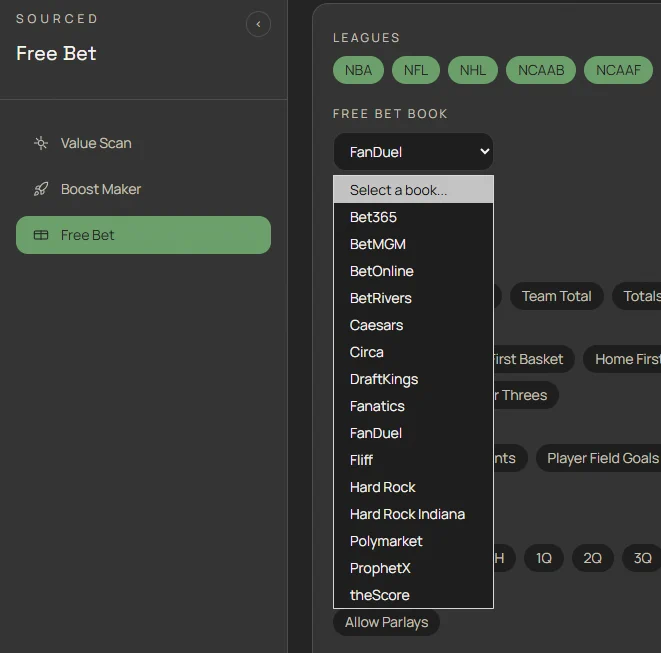The image size is (661, 653).
Task: Select the Free Bet sidebar item
Action: 143,235
